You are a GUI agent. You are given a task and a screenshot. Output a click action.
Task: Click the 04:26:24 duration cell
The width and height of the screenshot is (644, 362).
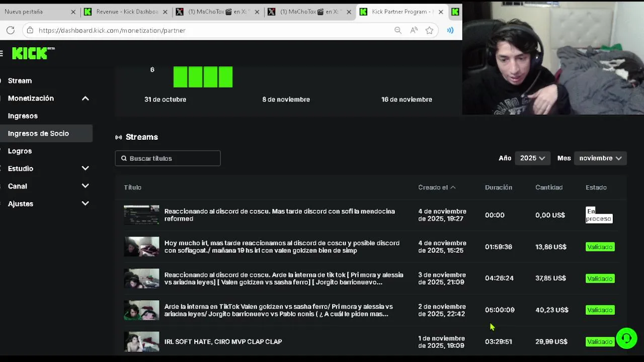click(x=499, y=278)
